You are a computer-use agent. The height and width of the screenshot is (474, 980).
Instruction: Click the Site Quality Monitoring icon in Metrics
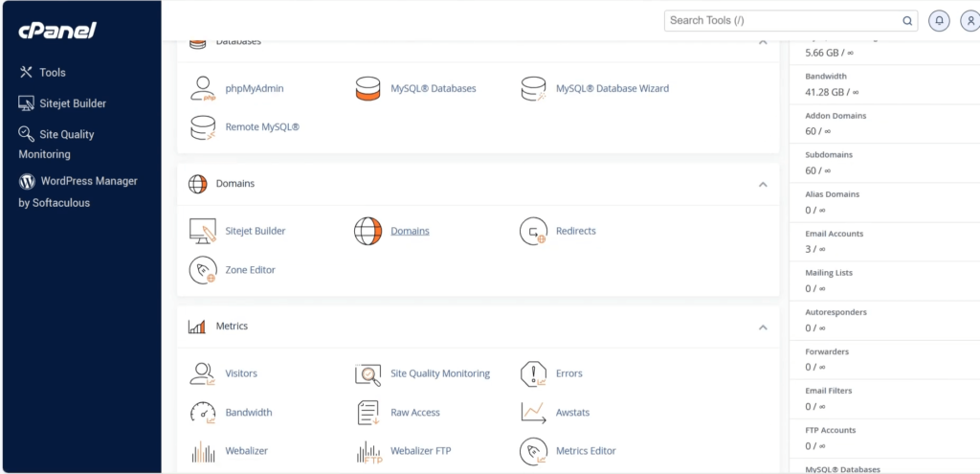(x=367, y=374)
